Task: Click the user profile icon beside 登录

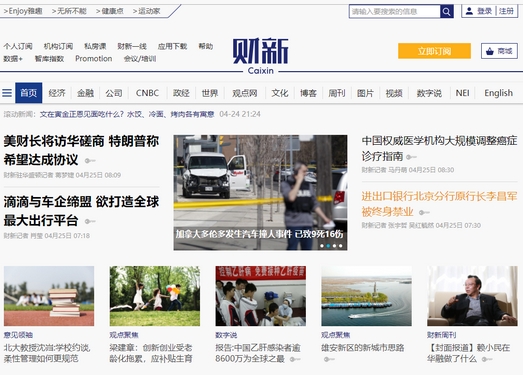Action: [469, 11]
